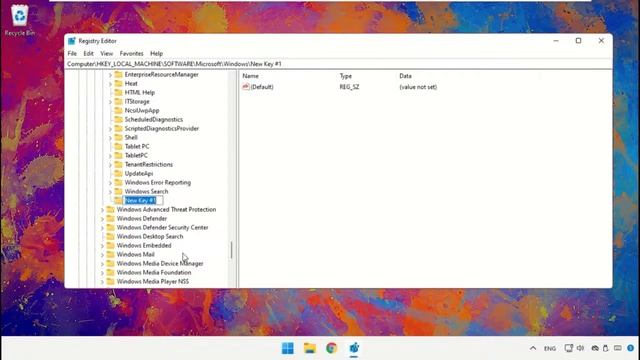Click the Type column header
The height and width of the screenshot is (360, 640).
[x=346, y=76]
